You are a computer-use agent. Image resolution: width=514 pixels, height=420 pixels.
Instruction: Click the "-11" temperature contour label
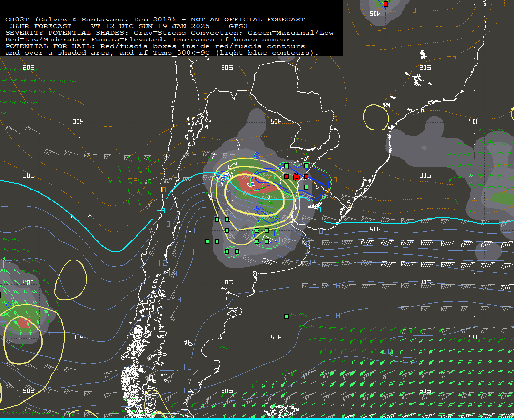[x=166, y=237]
